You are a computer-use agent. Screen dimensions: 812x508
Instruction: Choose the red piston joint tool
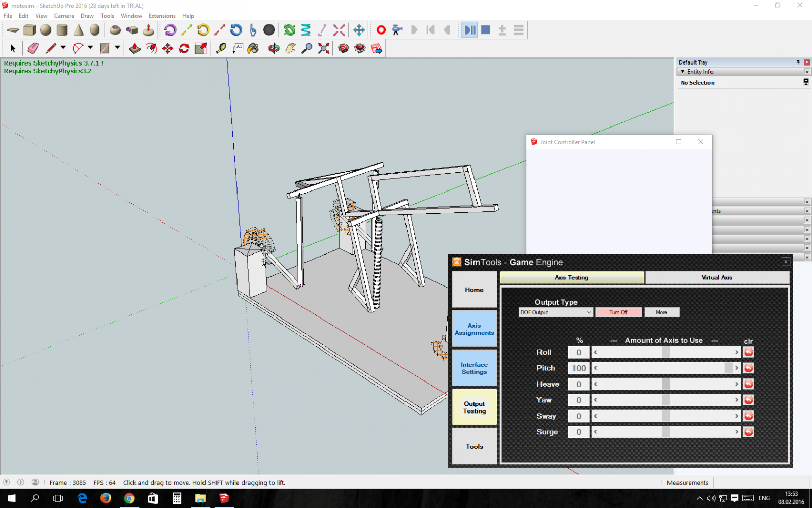[x=220, y=30]
